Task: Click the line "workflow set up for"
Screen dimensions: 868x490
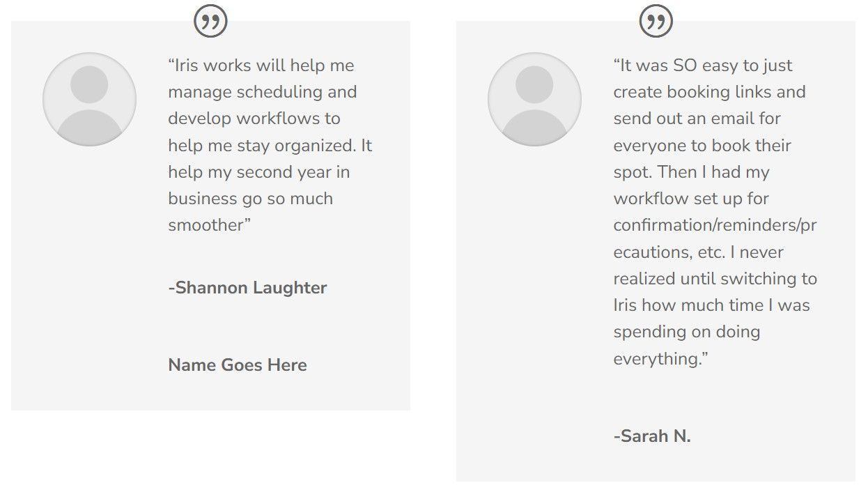Action: [691, 199]
